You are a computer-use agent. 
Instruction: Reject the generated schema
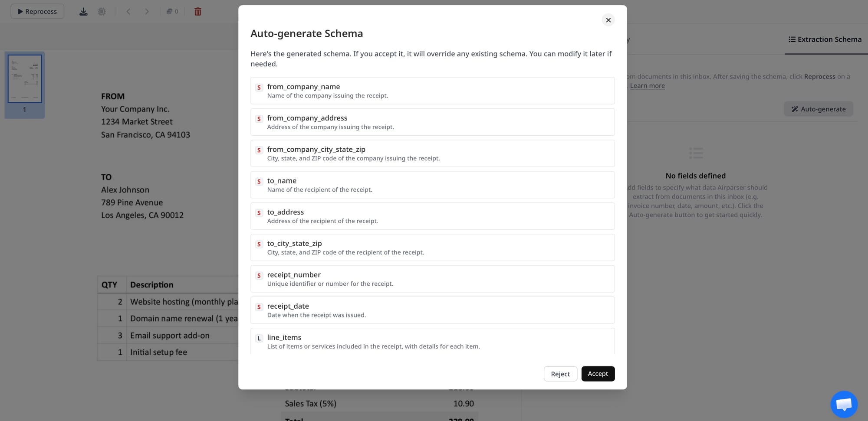pos(560,374)
